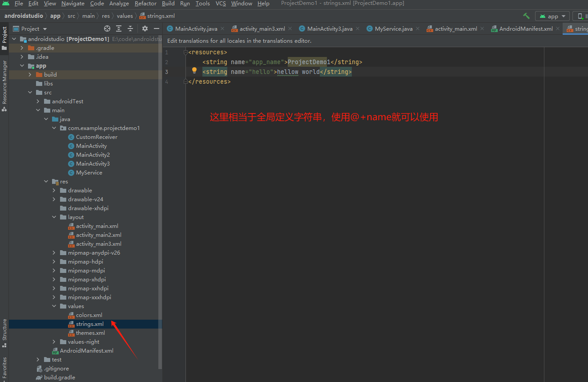Collapse the src folder
This screenshot has height=382, width=588.
click(x=30, y=92)
